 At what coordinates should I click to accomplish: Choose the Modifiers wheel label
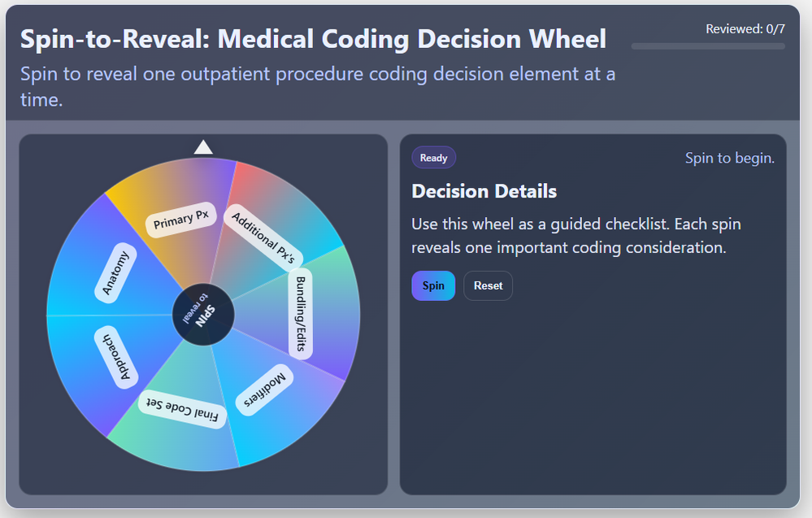click(265, 390)
